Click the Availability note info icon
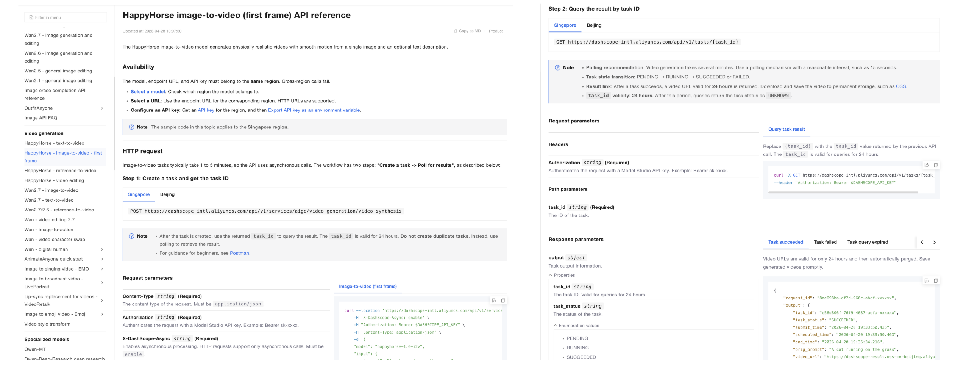980x376 pixels. tap(131, 127)
